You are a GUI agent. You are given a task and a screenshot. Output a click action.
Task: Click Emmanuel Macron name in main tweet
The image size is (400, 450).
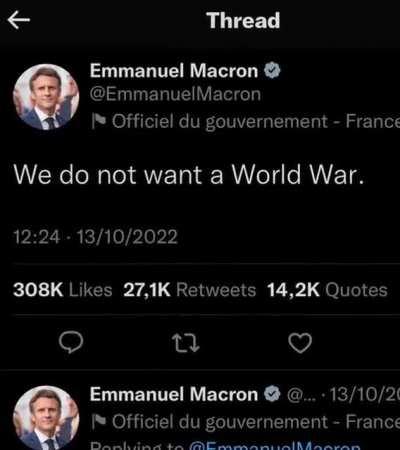[174, 71]
